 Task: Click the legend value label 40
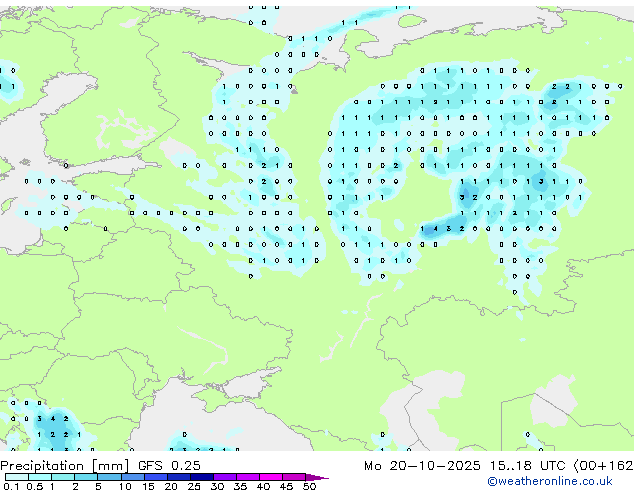click(x=263, y=486)
